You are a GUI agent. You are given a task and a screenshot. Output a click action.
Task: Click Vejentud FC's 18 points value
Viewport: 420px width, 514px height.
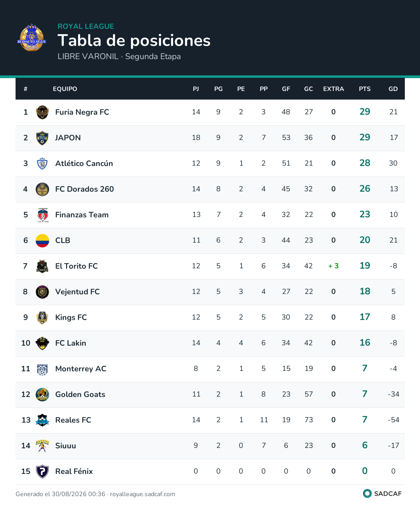pyautogui.click(x=365, y=291)
